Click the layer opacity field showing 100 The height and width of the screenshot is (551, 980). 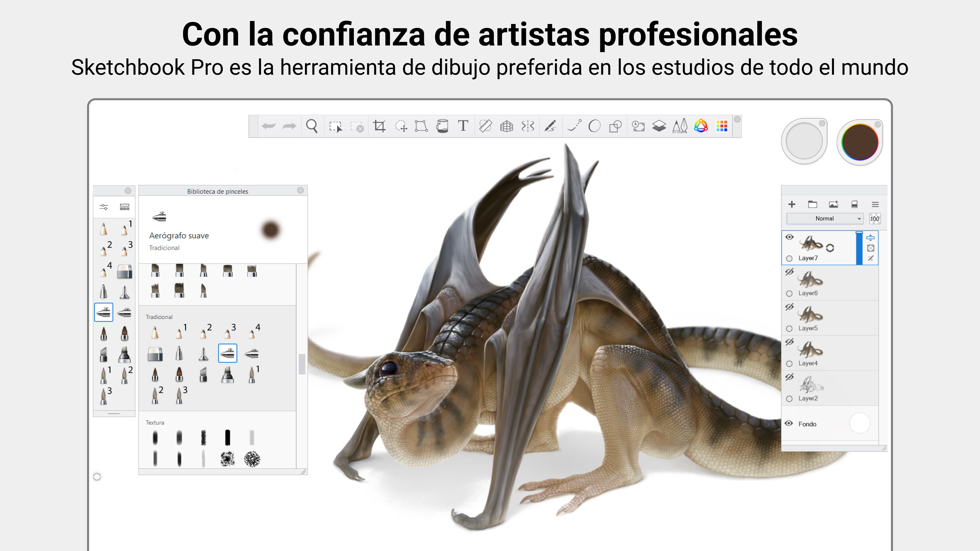point(875,219)
